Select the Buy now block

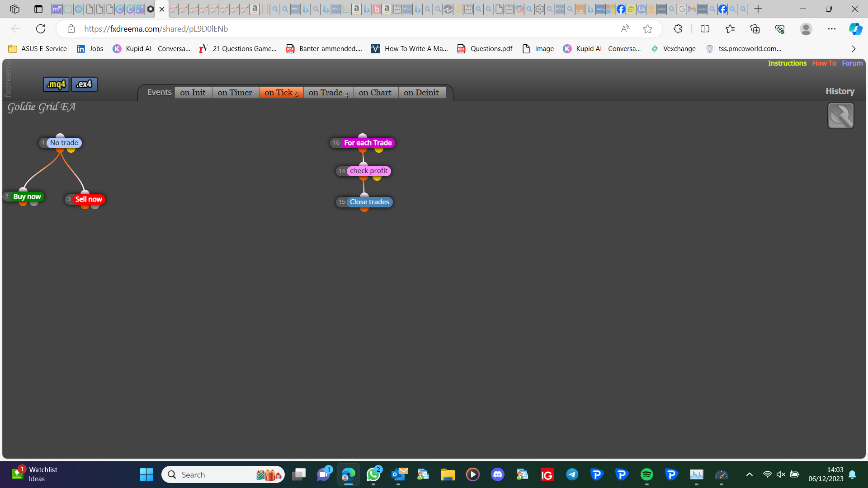27,197
